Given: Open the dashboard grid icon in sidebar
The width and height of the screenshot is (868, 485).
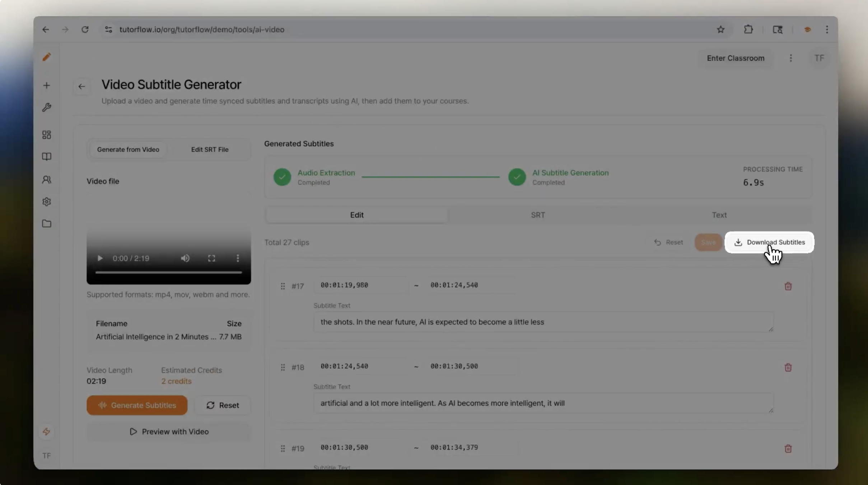Looking at the screenshot, I should pos(46,135).
